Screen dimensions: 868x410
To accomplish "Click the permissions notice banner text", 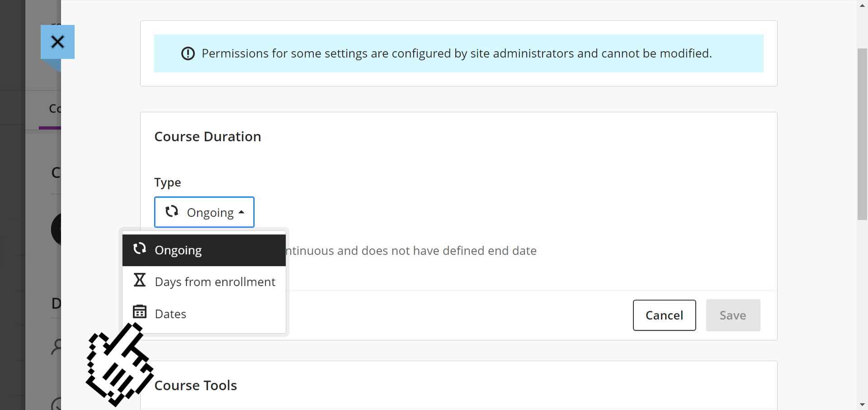I will pos(457,53).
